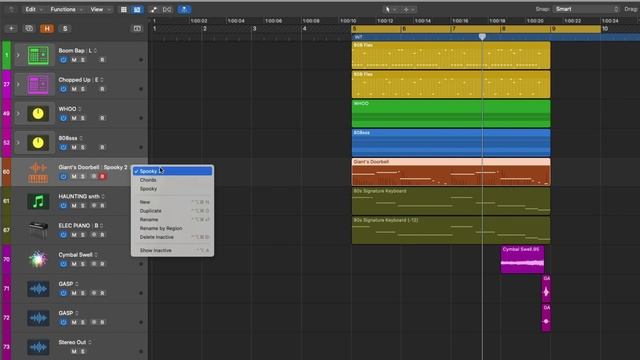Click the Cymbal Swell sparkle icon

click(x=38, y=259)
